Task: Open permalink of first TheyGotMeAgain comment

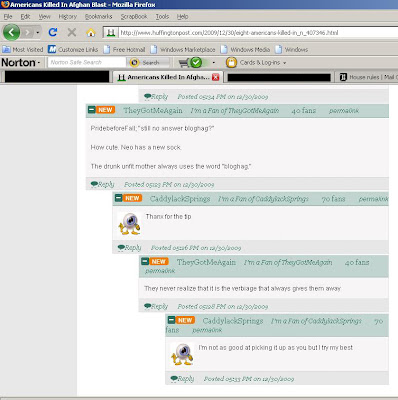Action: pos(344,111)
